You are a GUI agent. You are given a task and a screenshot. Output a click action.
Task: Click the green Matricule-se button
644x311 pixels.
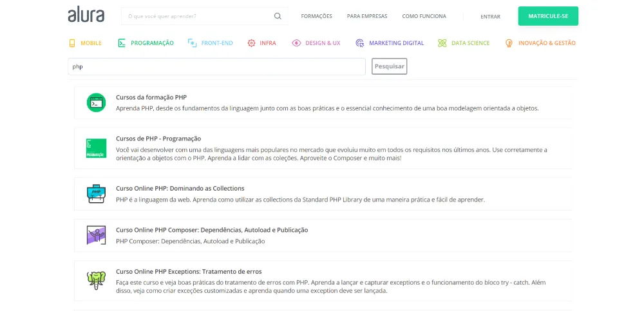548,16
